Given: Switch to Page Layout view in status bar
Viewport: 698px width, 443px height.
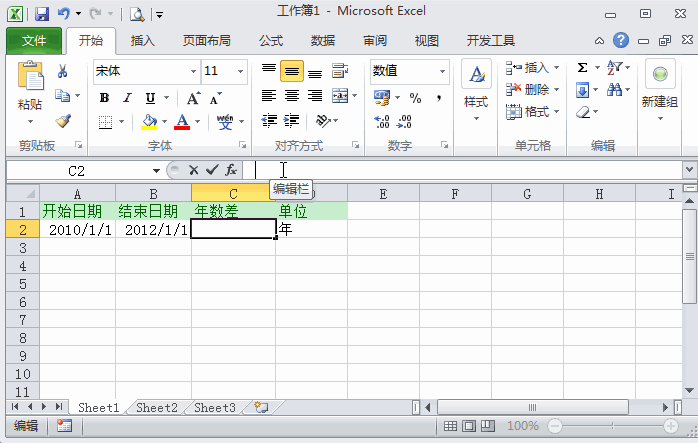Looking at the screenshot, I should coord(469,426).
